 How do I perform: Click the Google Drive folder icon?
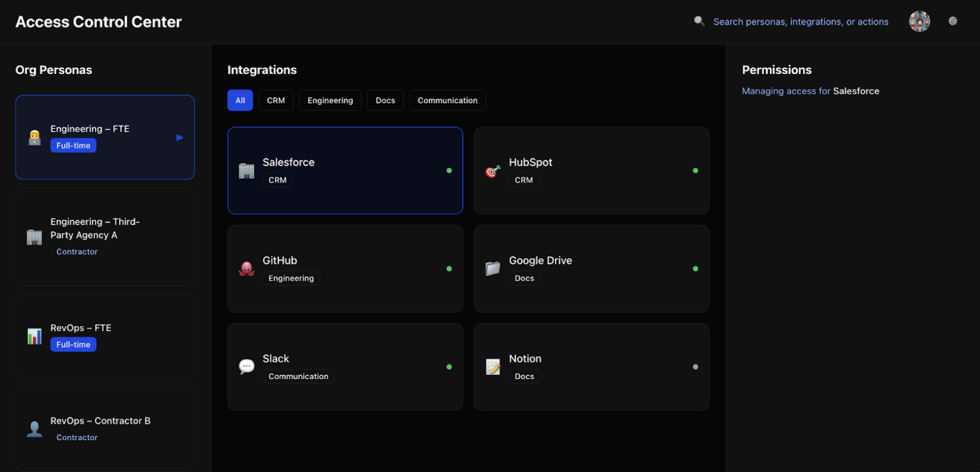(493, 269)
